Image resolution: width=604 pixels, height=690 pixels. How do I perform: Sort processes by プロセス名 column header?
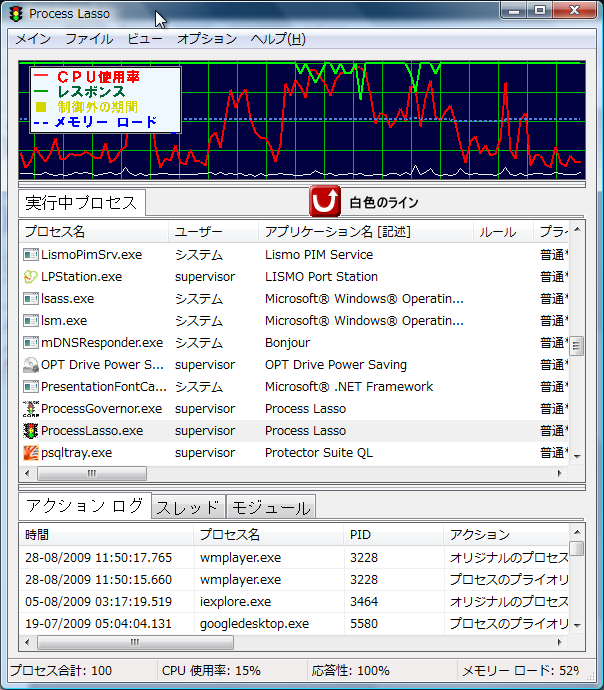point(93,232)
